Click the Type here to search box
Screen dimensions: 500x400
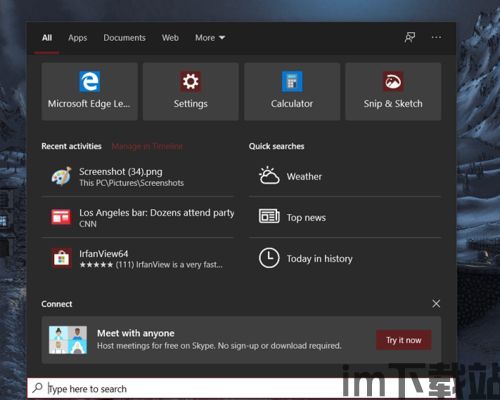point(241,388)
